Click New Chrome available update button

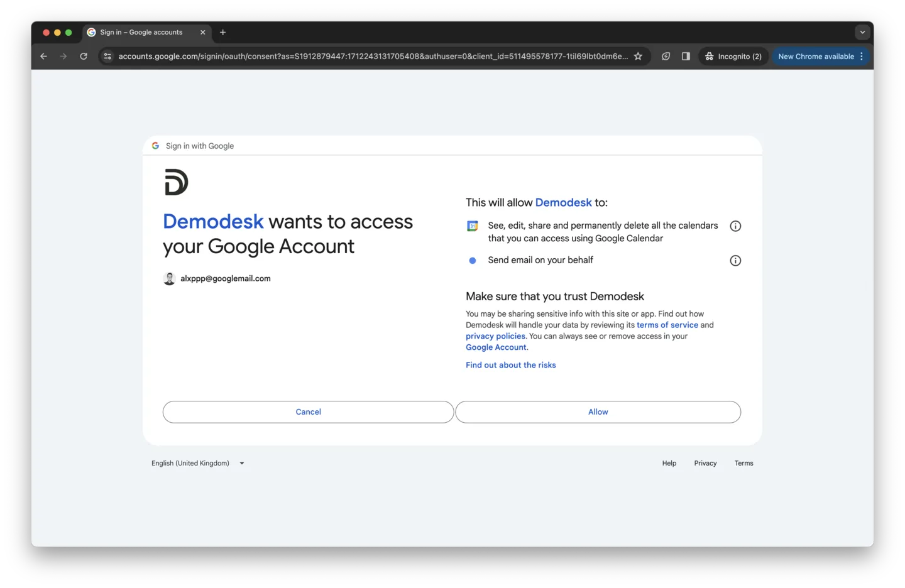coord(816,57)
